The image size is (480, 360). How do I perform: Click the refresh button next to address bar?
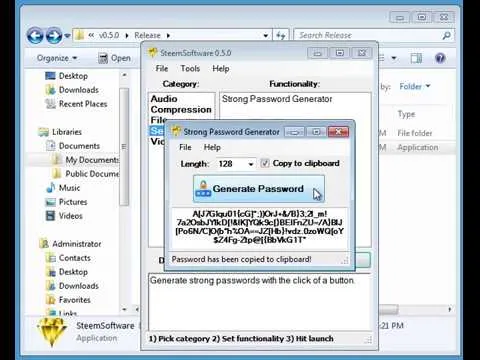coord(281,35)
